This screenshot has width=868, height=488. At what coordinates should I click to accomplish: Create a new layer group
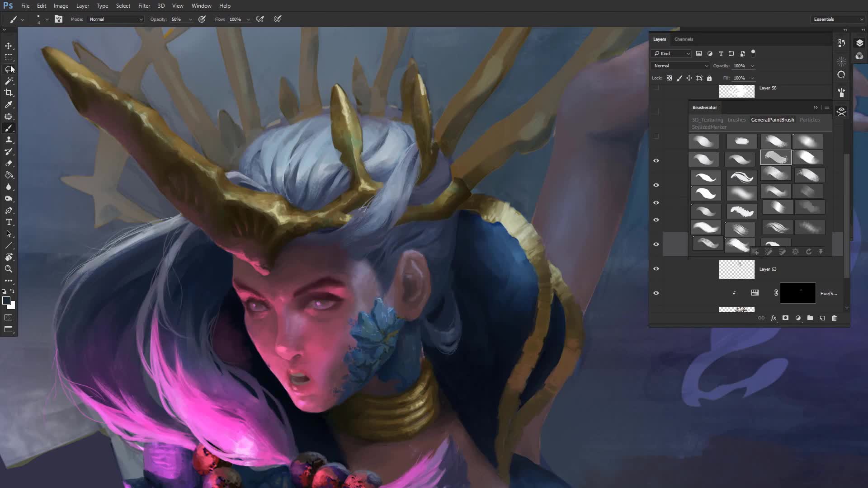[810, 318]
